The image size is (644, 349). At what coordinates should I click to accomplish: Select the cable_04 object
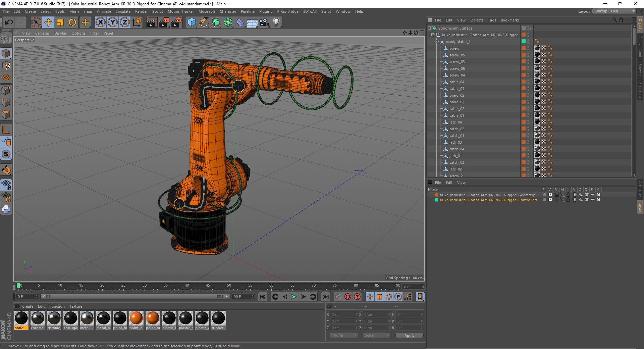[x=457, y=82]
